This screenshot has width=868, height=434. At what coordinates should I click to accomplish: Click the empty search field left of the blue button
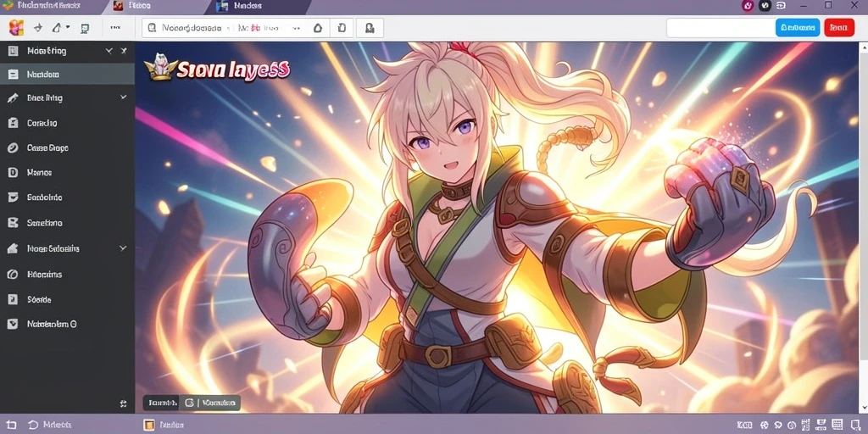pyautogui.click(x=719, y=28)
